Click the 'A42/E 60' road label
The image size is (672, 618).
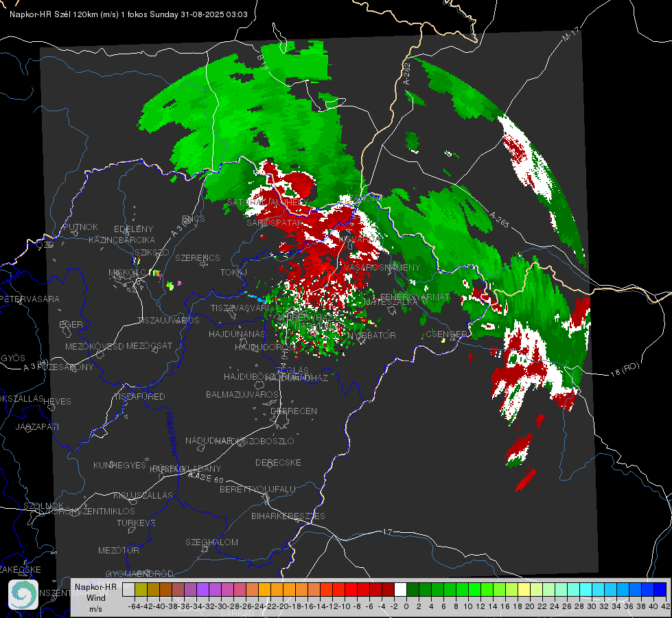tap(206, 477)
